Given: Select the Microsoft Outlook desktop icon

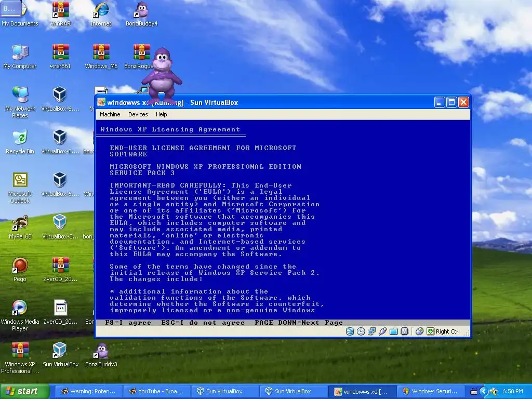Looking at the screenshot, I should [x=20, y=188].
